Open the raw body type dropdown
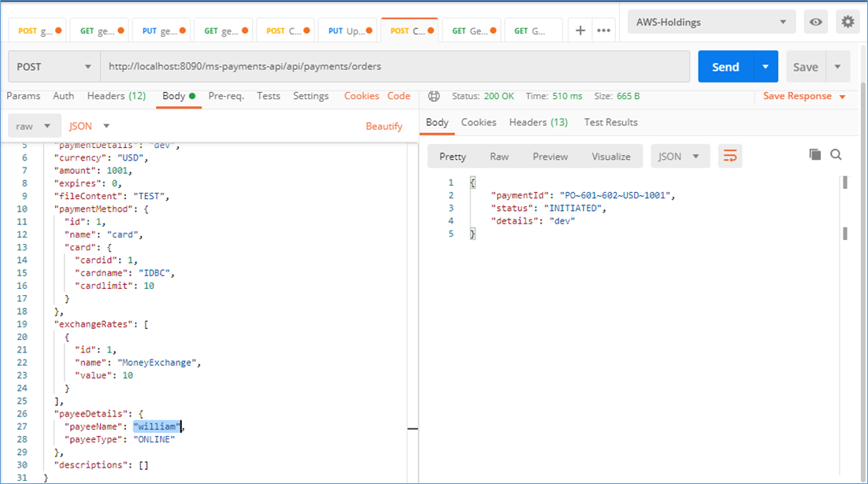This screenshot has height=484, width=868. [x=35, y=126]
